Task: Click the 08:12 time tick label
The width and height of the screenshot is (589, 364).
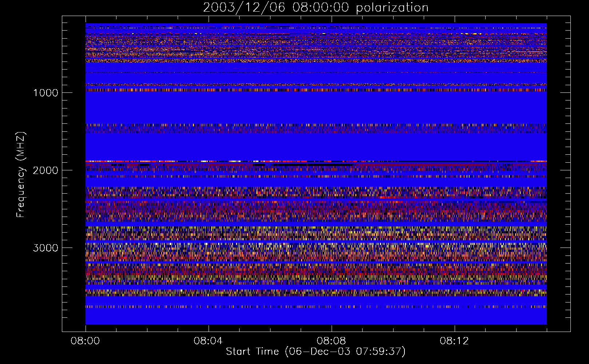Action: 454,341
